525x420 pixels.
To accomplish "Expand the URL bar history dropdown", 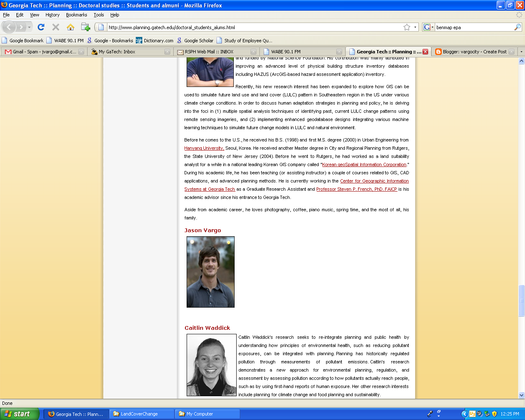I will tap(415, 27).
